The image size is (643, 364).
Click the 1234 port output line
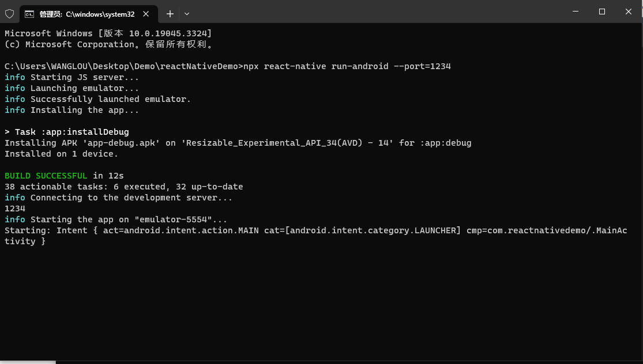pos(15,208)
